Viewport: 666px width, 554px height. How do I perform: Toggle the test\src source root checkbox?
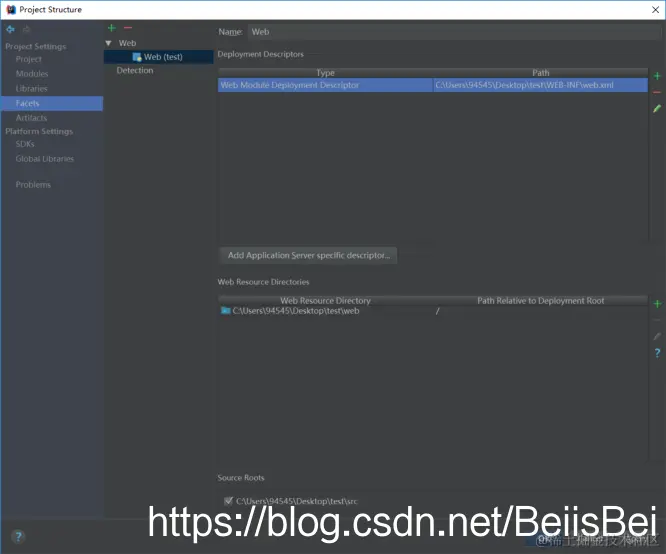pyautogui.click(x=228, y=501)
